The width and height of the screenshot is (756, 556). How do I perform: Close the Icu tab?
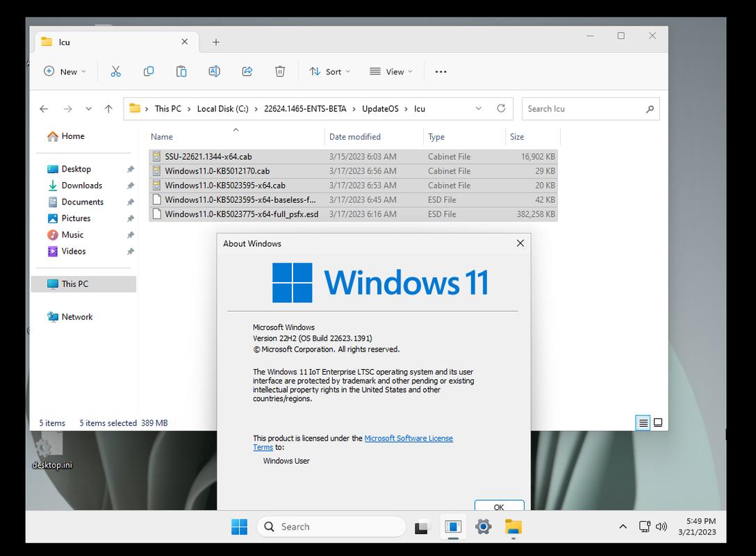click(x=185, y=42)
